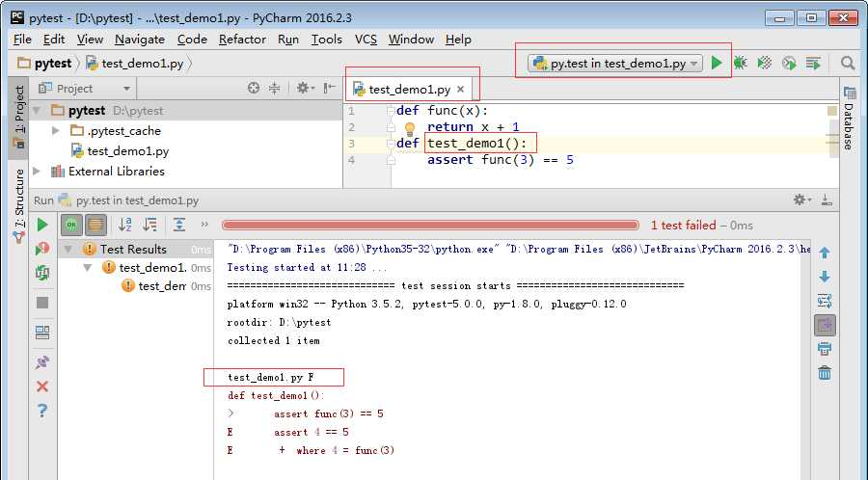This screenshot has width=868, height=480.
Task: Expand the External Libraries node
Action: pyautogui.click(x=37, y=172)
